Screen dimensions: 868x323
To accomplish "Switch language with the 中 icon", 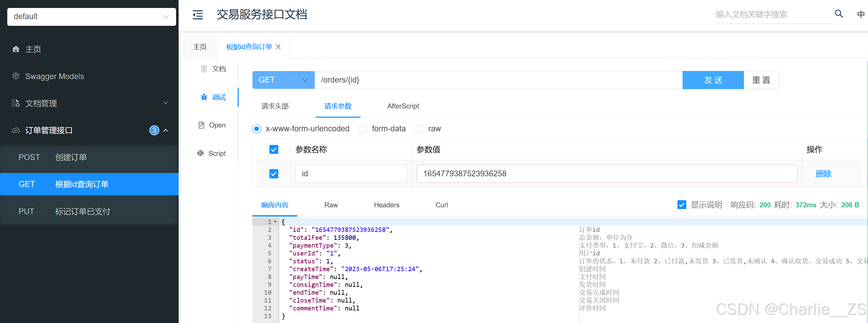I will coord(861,14).
